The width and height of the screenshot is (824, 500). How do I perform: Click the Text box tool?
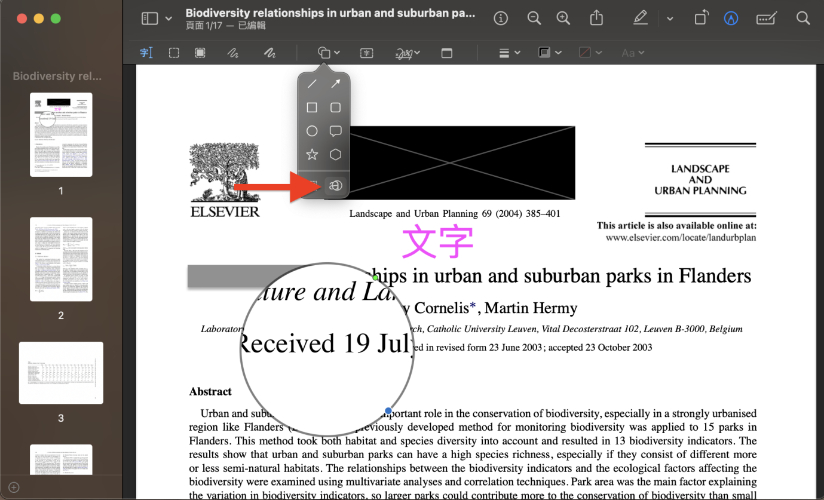point(366,52)
